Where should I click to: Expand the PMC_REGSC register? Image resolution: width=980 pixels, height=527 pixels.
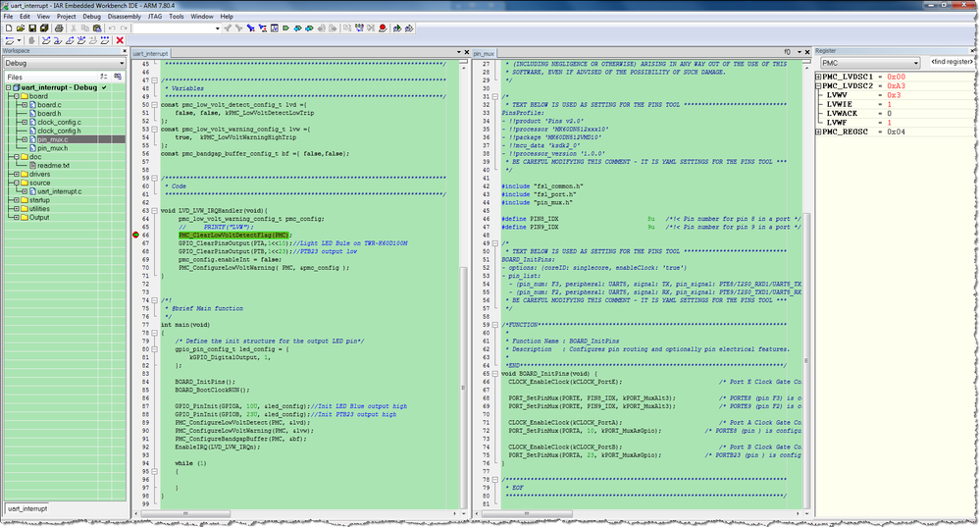[x=818, y=132]
